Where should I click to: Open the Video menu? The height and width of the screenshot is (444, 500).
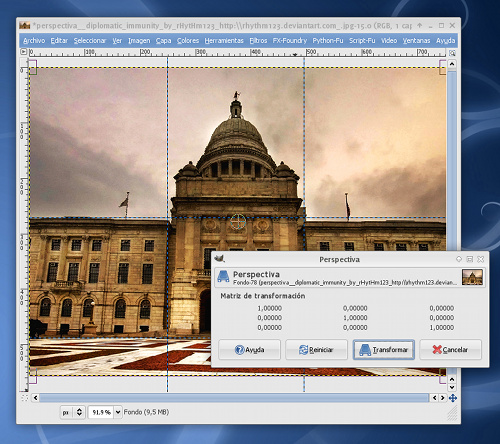coord(389,41)
